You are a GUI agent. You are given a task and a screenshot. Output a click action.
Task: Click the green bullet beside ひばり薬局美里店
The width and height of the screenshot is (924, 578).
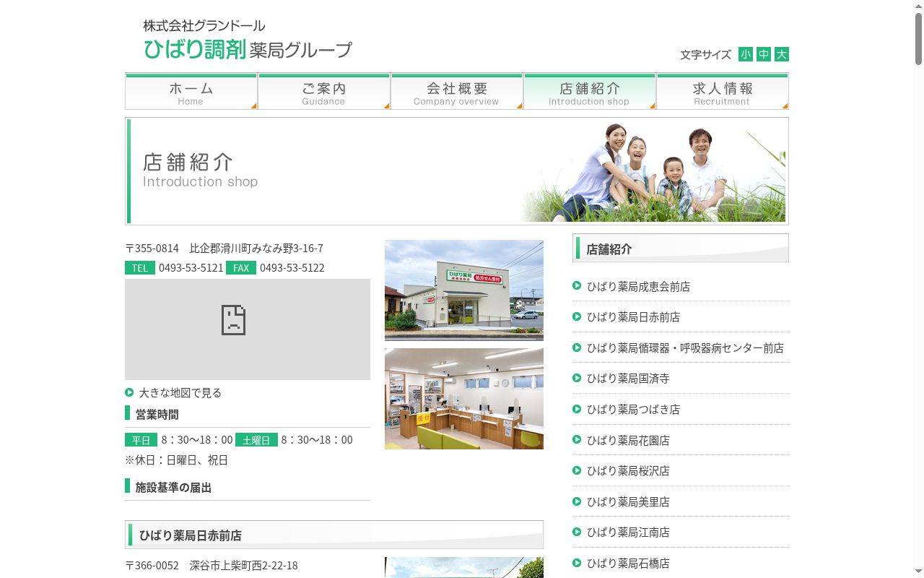coord(577,501)
